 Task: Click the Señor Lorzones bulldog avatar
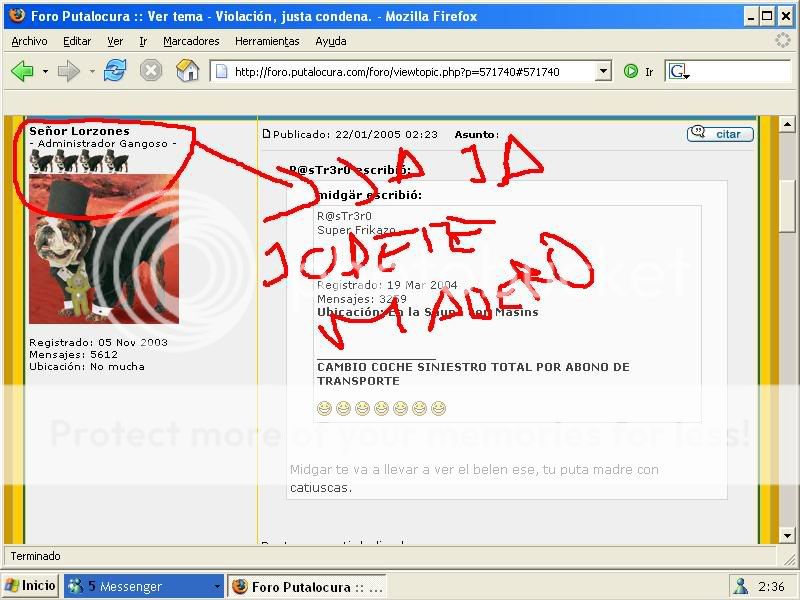click(x=104, y=249)
